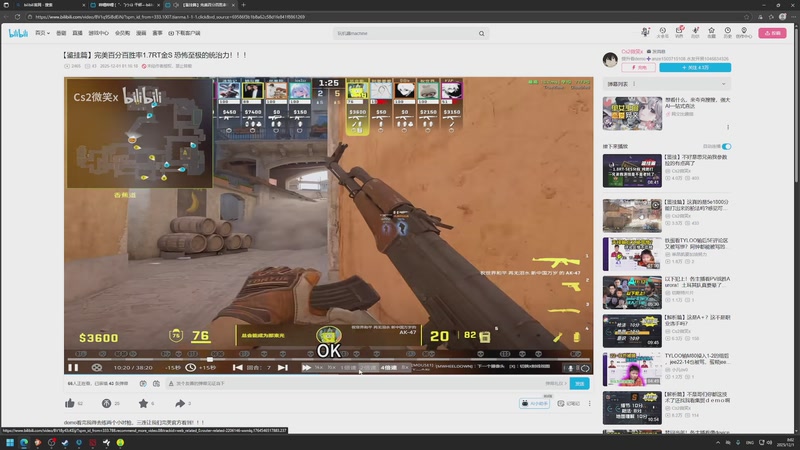Open the 漫画 navigation item
800x450 pixels.
(141, 33)
